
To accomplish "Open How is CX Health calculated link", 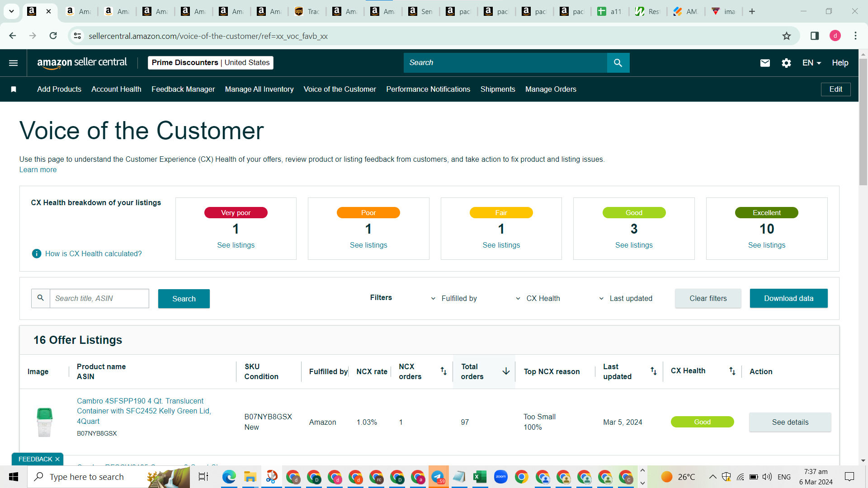I will click(x=94, y=254).
